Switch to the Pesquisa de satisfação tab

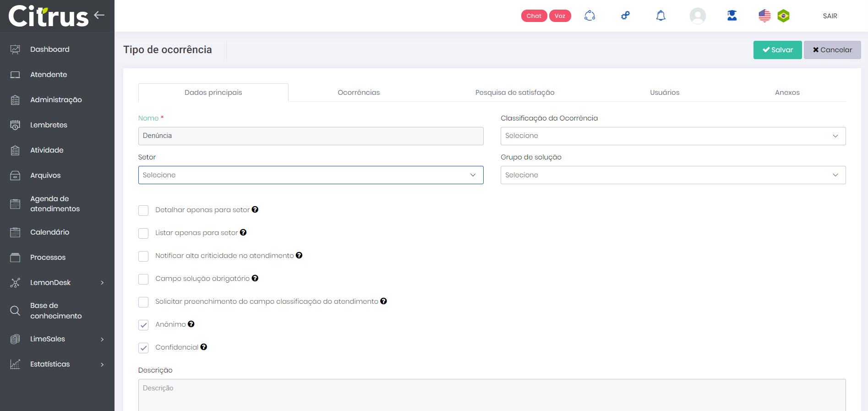click(514, 93)
